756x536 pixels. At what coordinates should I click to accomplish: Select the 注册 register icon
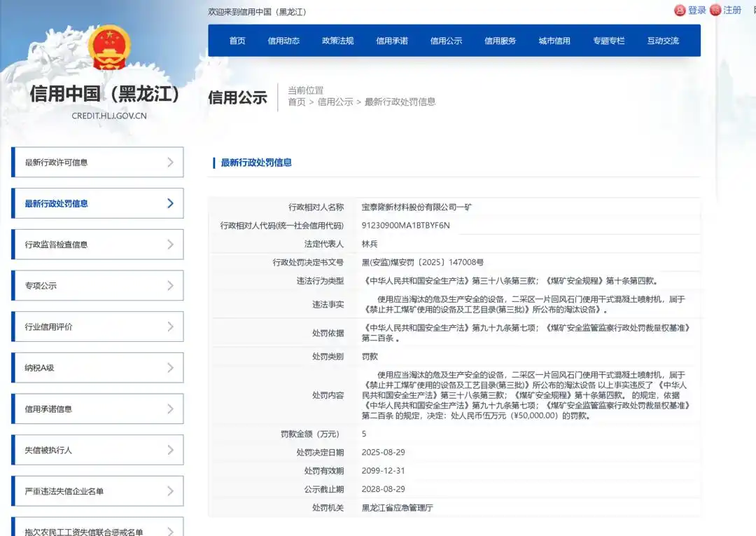click(715, 10)
